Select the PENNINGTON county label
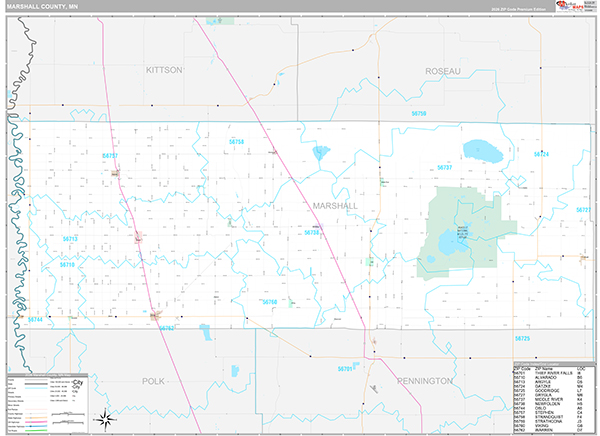Viewport: 600px width, 436px height. pos(425,381)
